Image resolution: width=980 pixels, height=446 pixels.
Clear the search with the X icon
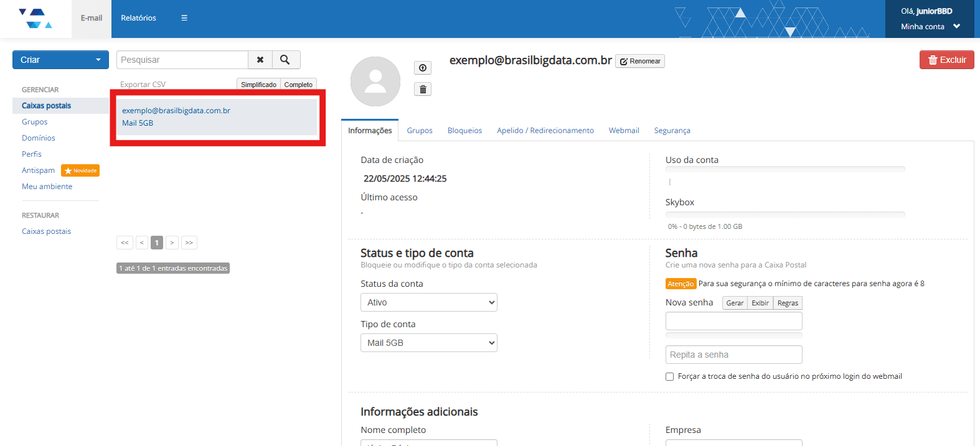(x=260, y=60)
